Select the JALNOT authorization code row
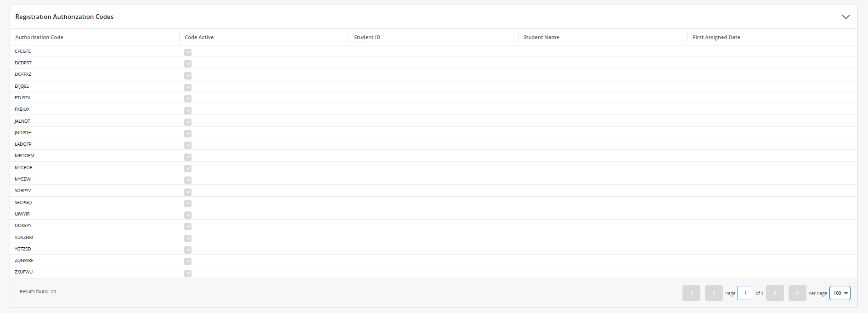Screen dimensions: 868x313 pos(23,121)
